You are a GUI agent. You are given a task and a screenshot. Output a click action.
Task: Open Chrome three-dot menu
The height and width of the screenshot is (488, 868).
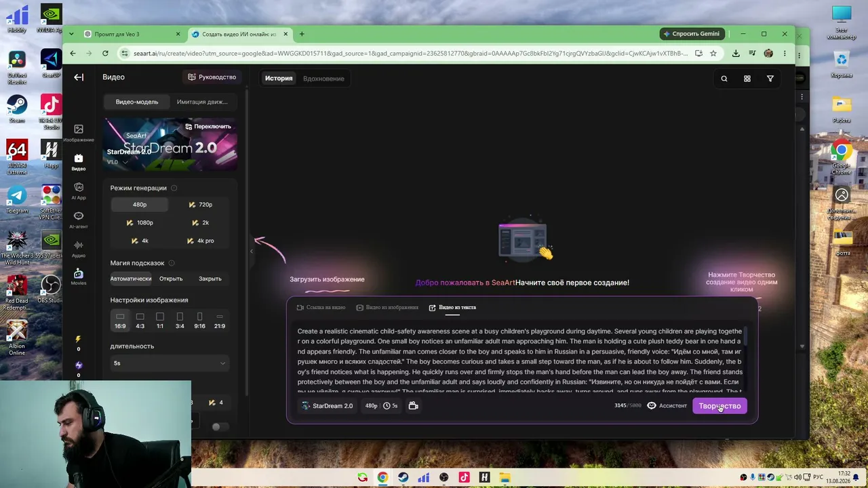tap(785, 54)
